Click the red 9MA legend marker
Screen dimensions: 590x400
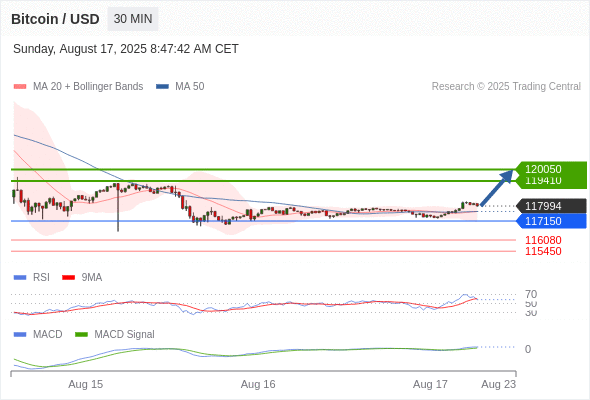tap(68, 278)
